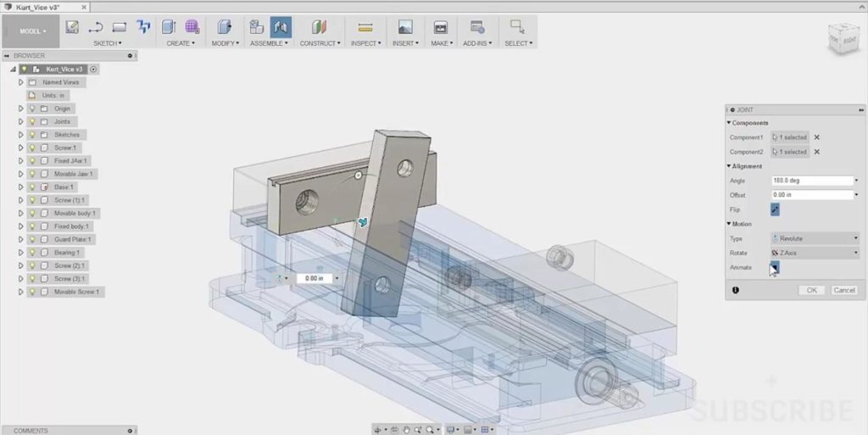Click the Display Settings monitor icon

(x=451, y=429)
